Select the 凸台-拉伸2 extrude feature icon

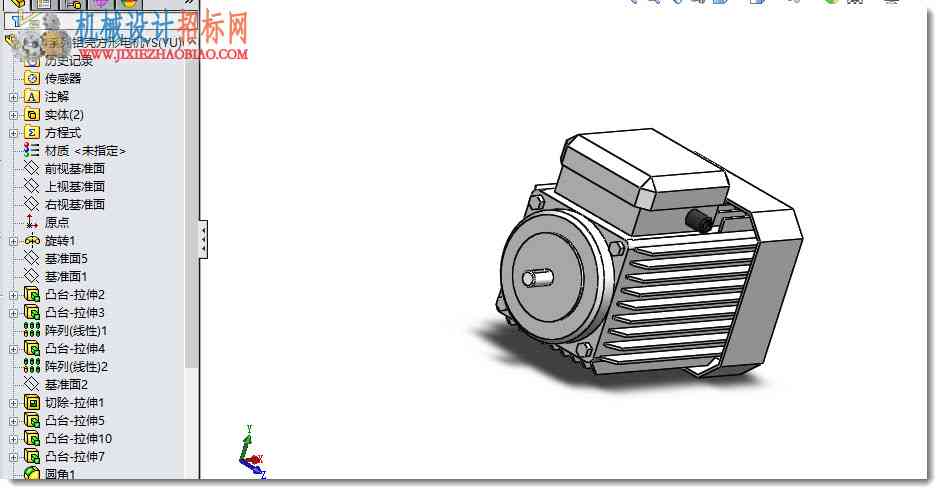(32, 294)
